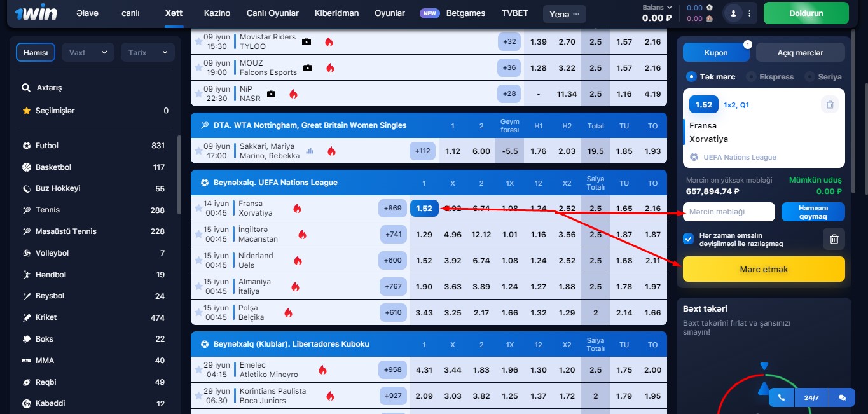Go to the Kazino menu item
The image size is (868, 414).
[x=217, y=13]
